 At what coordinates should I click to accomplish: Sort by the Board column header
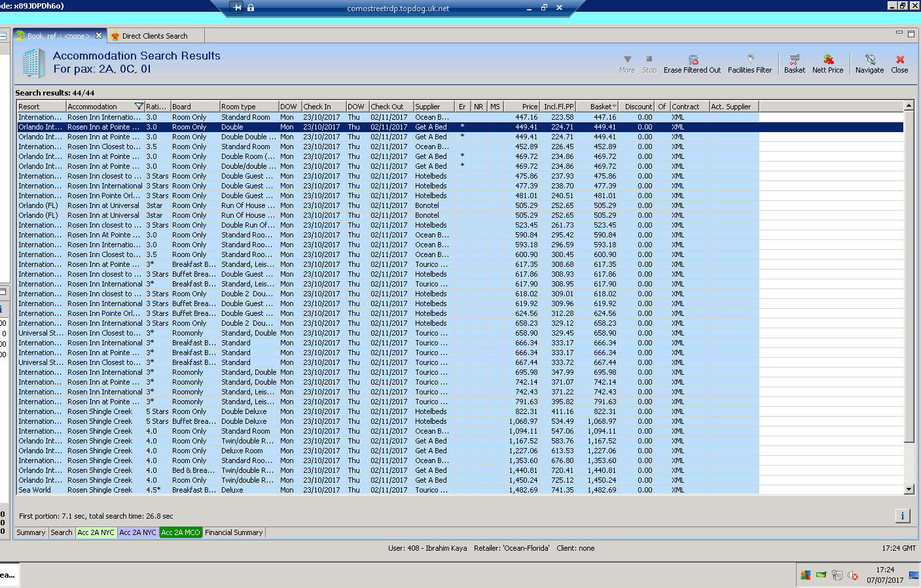coord(195,107)
